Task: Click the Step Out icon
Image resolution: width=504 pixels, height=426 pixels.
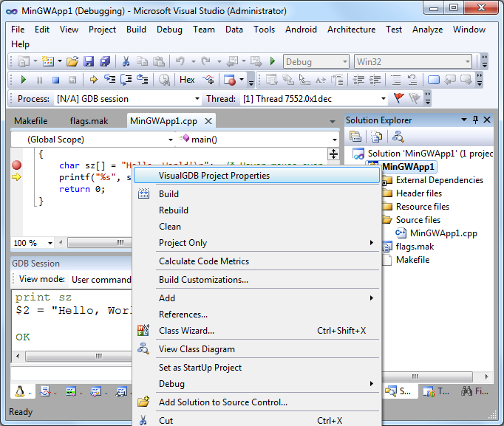Action: coord(142,79)
